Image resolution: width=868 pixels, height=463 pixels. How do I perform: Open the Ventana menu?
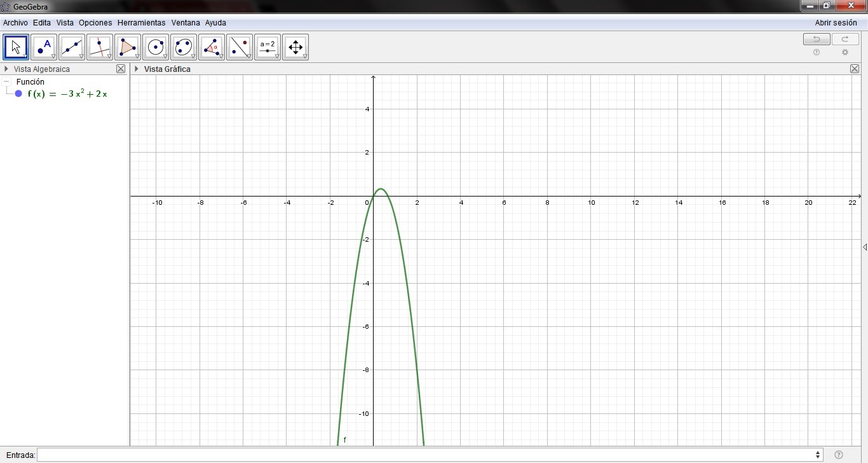pyautogui.click(x=186, y=23)
